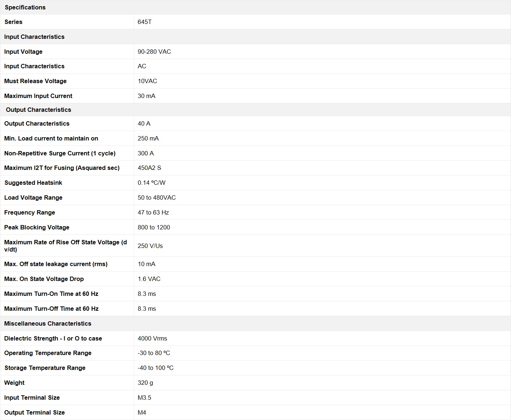Click the 250 V/Us value

[x=150, y=246]
